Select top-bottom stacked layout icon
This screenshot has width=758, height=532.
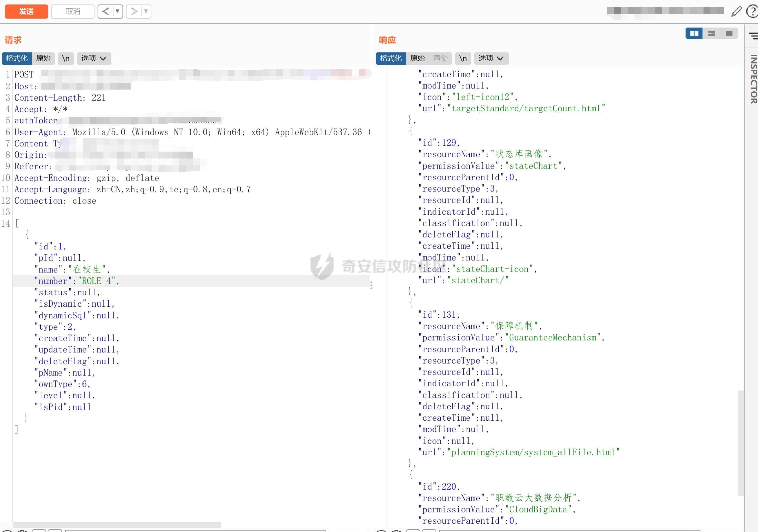point(711,33)
